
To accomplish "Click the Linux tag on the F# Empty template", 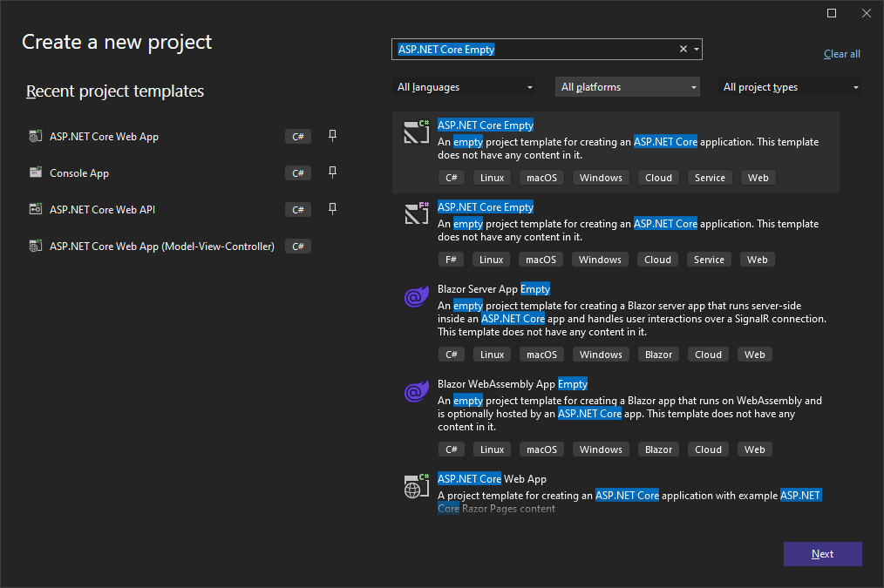I will [x=491, y=260].
